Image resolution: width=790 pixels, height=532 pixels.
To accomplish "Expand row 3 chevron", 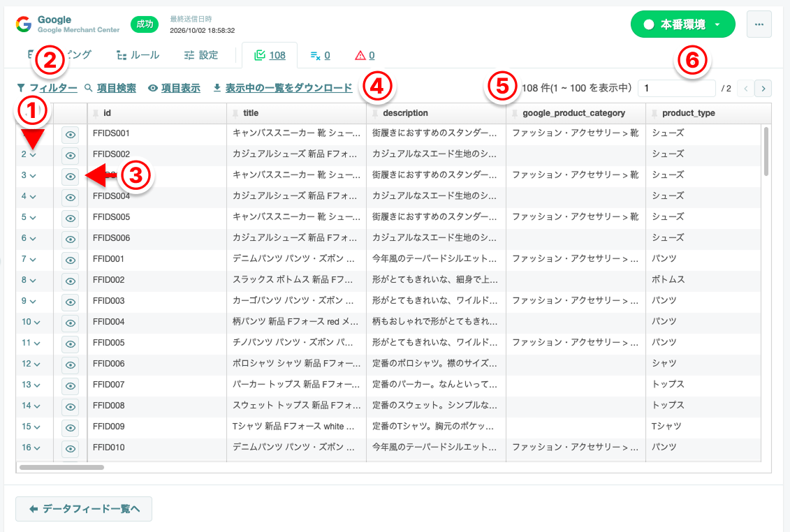I will (33, 176).
